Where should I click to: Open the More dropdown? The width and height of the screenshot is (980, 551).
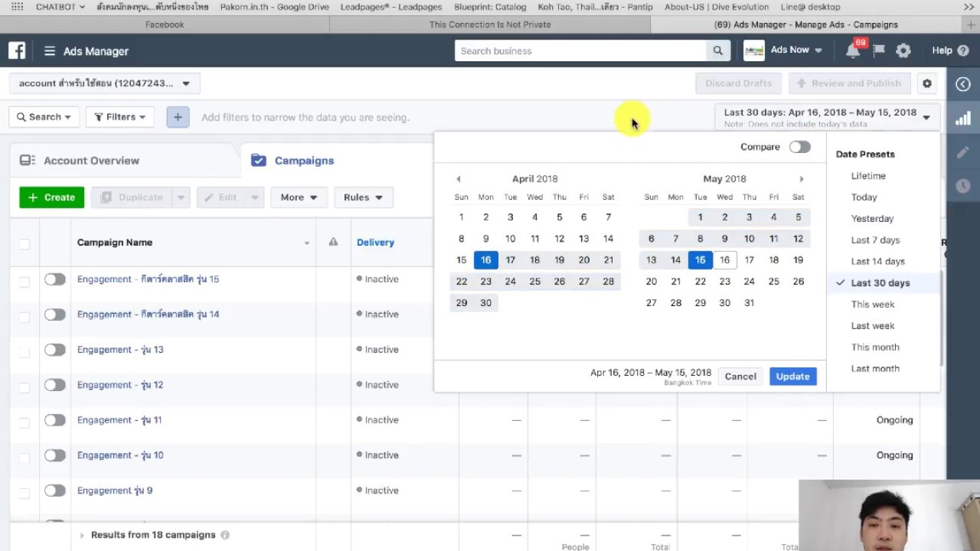pyautogui.click(x=299, y=197)
